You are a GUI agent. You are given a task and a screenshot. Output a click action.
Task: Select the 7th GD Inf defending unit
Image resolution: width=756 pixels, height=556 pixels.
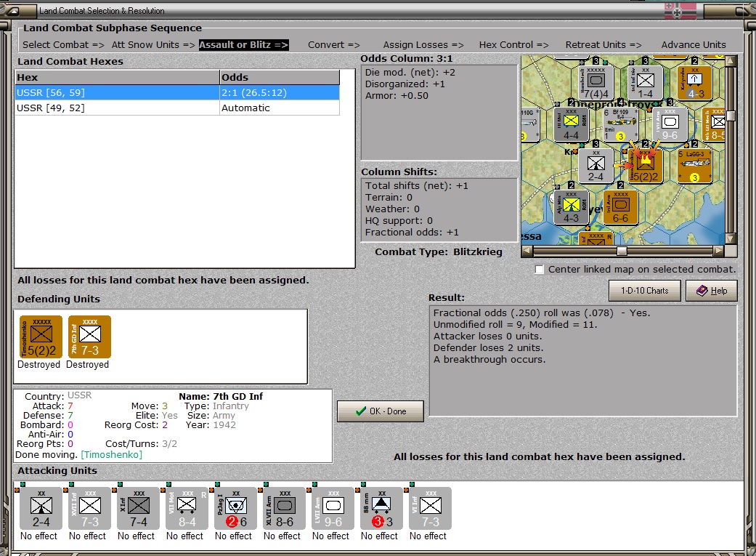90,337
